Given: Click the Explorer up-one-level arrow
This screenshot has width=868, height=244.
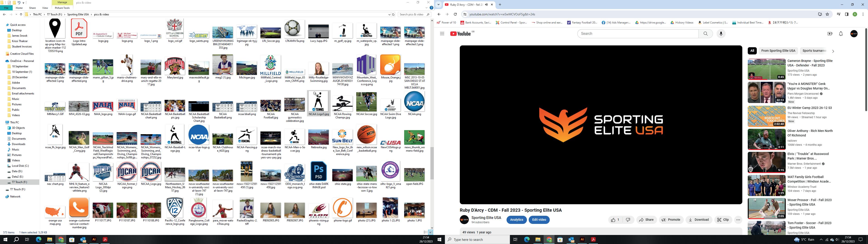Looking at the screenshot, I should (x=21, y=14).
